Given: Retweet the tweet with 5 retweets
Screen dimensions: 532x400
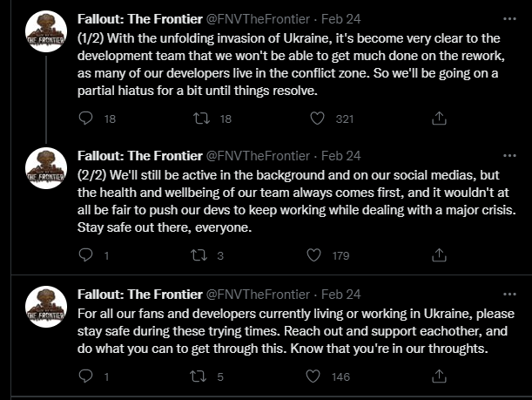Looking at the screenshot, I should [199, 376].
